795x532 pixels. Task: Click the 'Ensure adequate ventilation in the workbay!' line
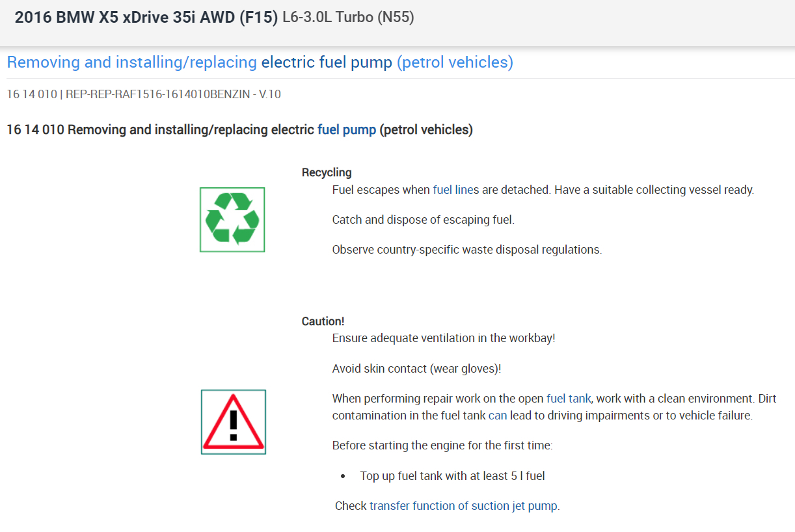click(443, 338)
